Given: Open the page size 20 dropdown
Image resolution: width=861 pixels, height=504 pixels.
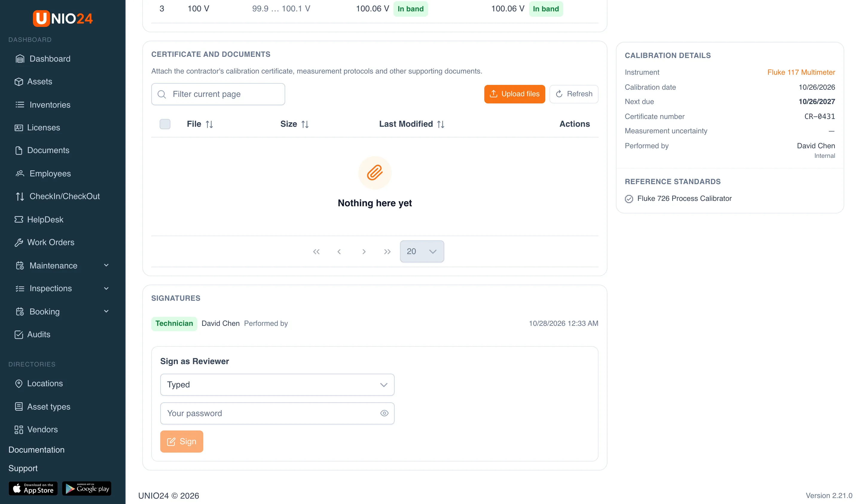Looking at the screenshot, I should coord(422,251).
